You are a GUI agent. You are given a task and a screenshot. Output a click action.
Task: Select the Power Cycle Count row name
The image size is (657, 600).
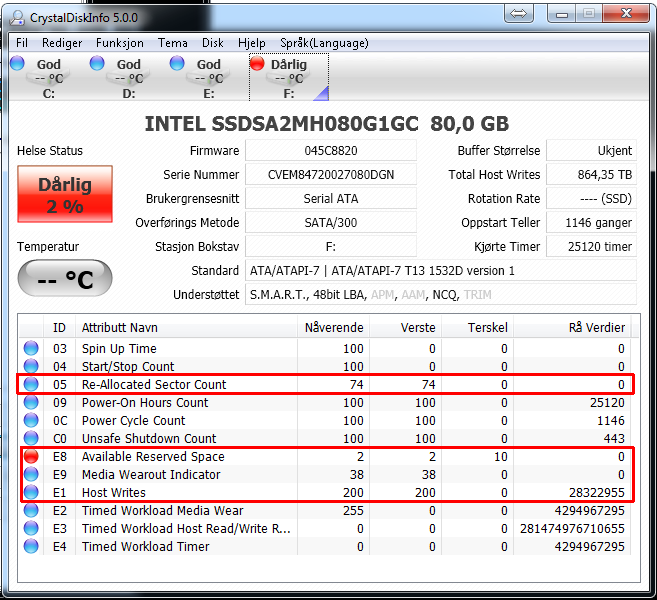133,420
